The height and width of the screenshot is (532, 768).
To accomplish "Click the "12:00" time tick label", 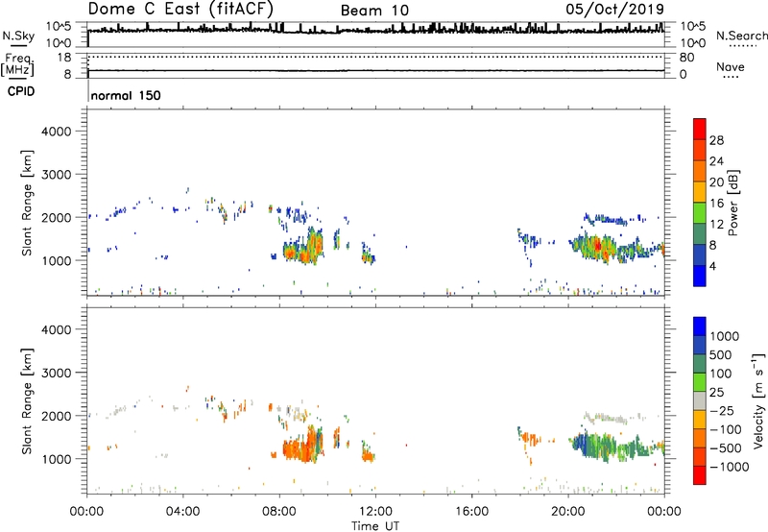I will click(375, 512).
